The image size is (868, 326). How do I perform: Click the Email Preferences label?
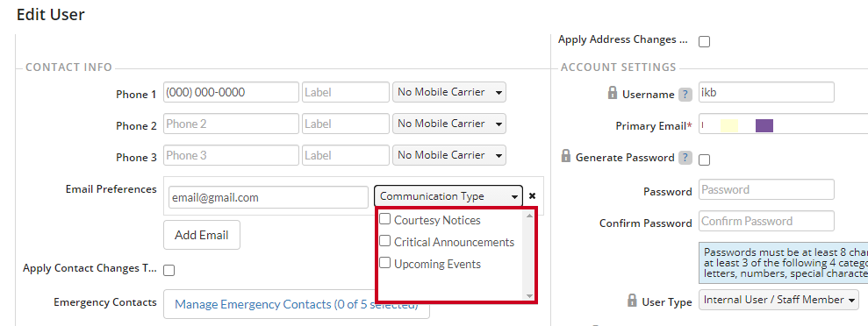point(111,189)
